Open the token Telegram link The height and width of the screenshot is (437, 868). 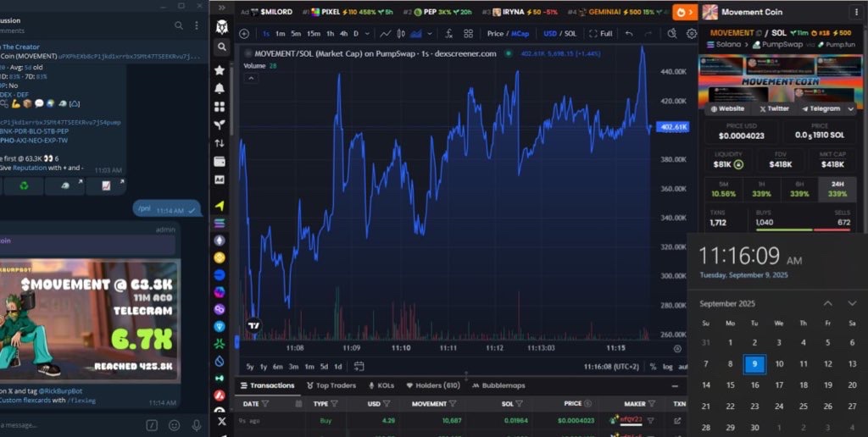(x=821, y=109)
